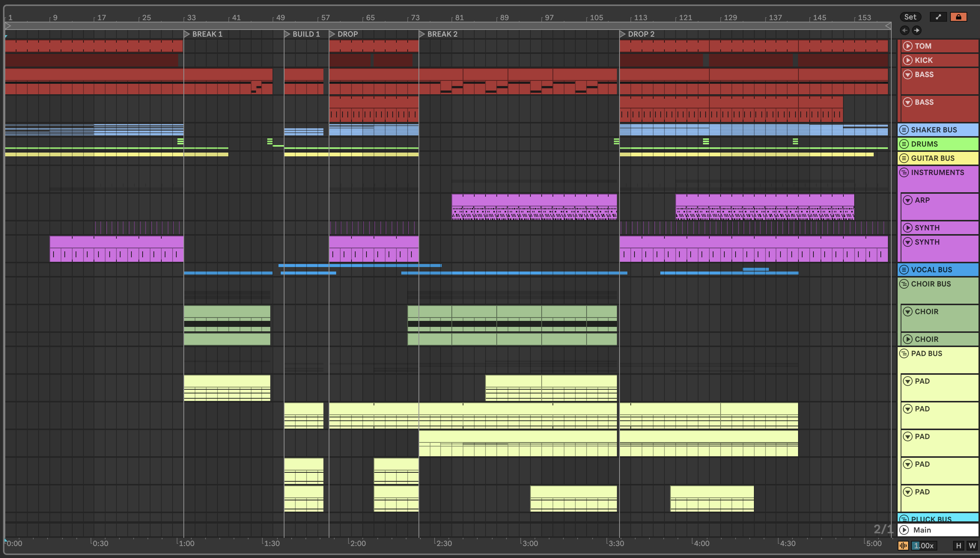This screenshot has height=558, width=980.
Task: Jump to next locator arrow
Action: point(916,30)
